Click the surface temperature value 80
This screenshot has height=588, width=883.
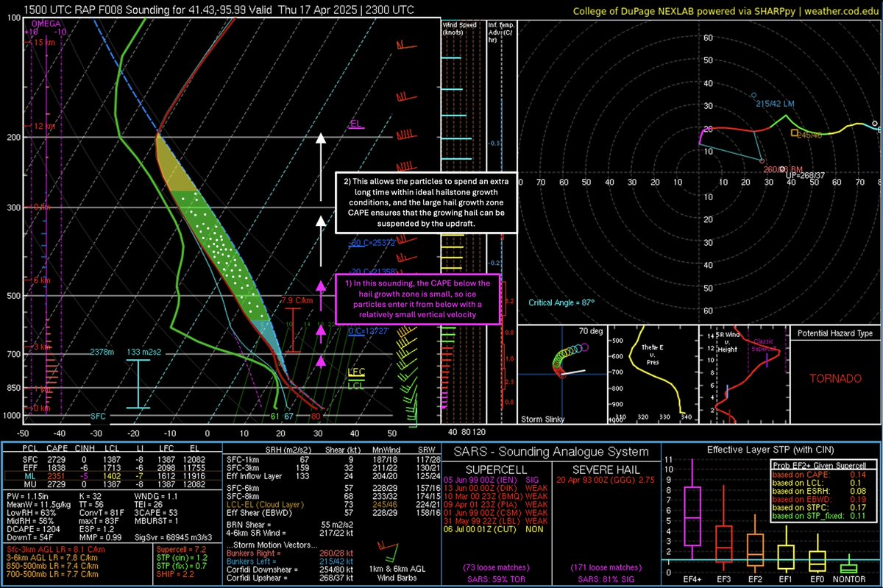(315, 417)
